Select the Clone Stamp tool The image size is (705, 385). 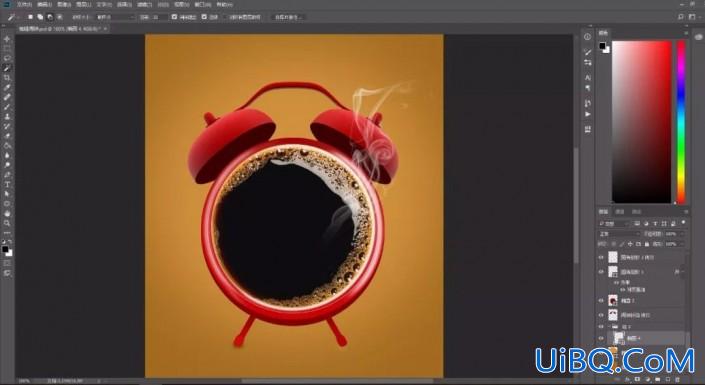tap(7, 116)
